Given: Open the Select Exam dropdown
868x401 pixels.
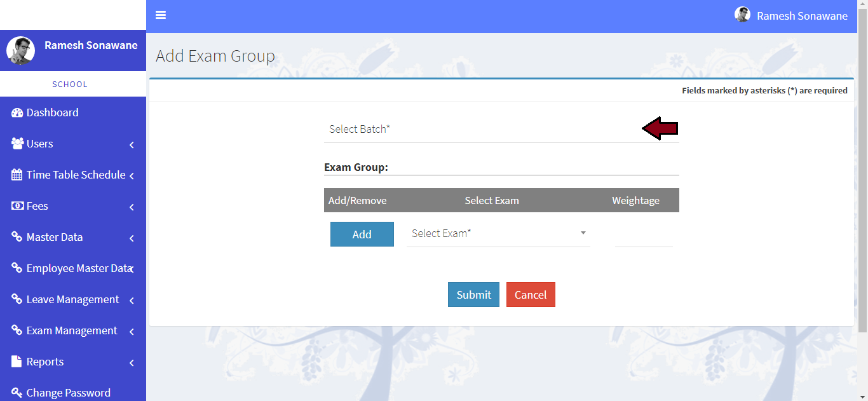Looking at the screenshot, I should coord(498,234).
